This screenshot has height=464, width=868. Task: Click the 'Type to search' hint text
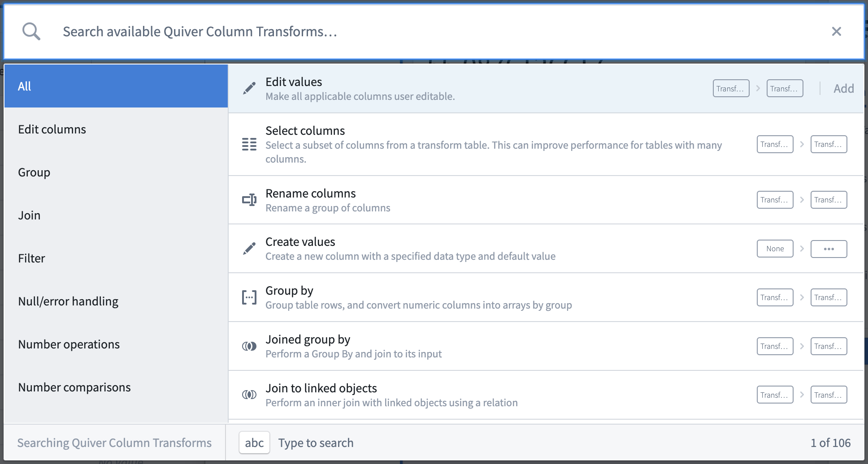(x=316, y=443)
